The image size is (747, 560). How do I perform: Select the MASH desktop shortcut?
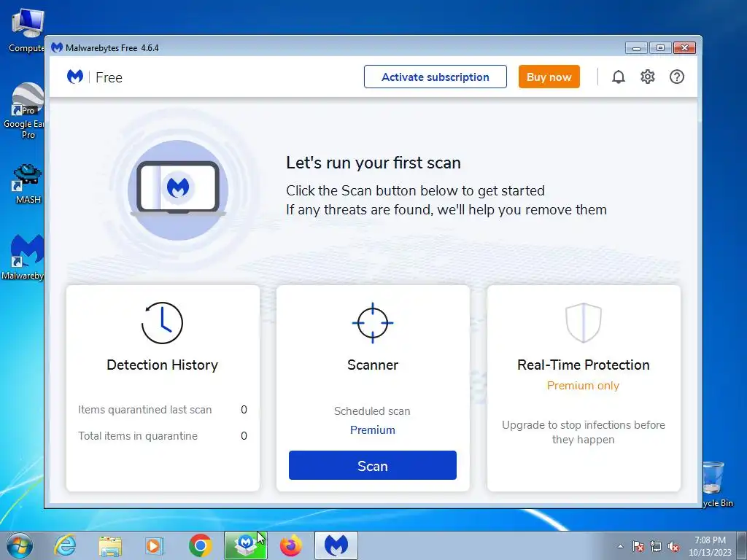pyautogui.click(x=28, y=183)
